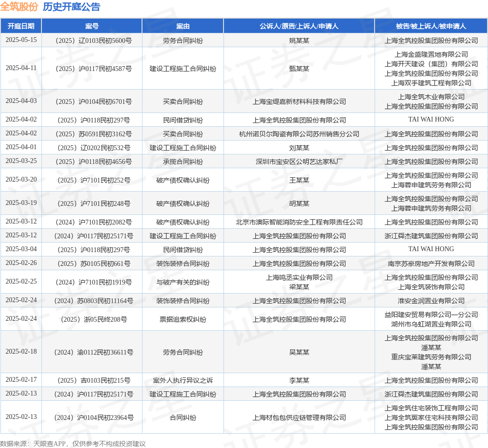Screen dimensions: 488x448
Task: Click defendant 上海全筑住宅装饰工程有限公司
Action: [x=431, y=408]
